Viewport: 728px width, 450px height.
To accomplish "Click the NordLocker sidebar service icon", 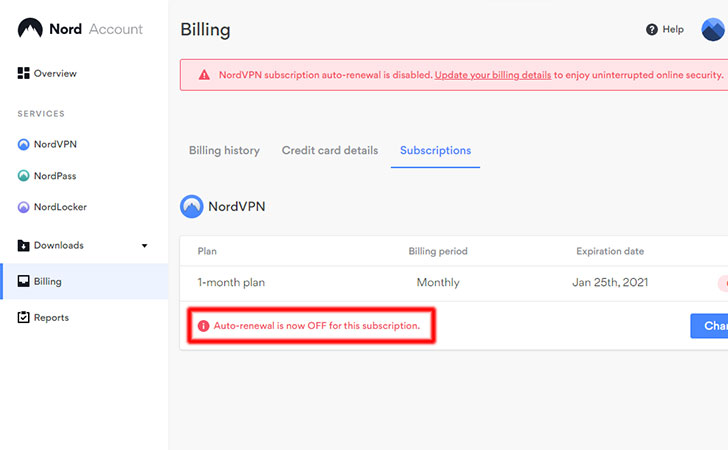I will point(23,207).
